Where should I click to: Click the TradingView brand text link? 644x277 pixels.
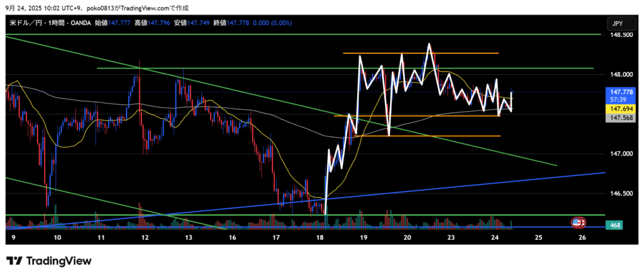click(58, 261)
